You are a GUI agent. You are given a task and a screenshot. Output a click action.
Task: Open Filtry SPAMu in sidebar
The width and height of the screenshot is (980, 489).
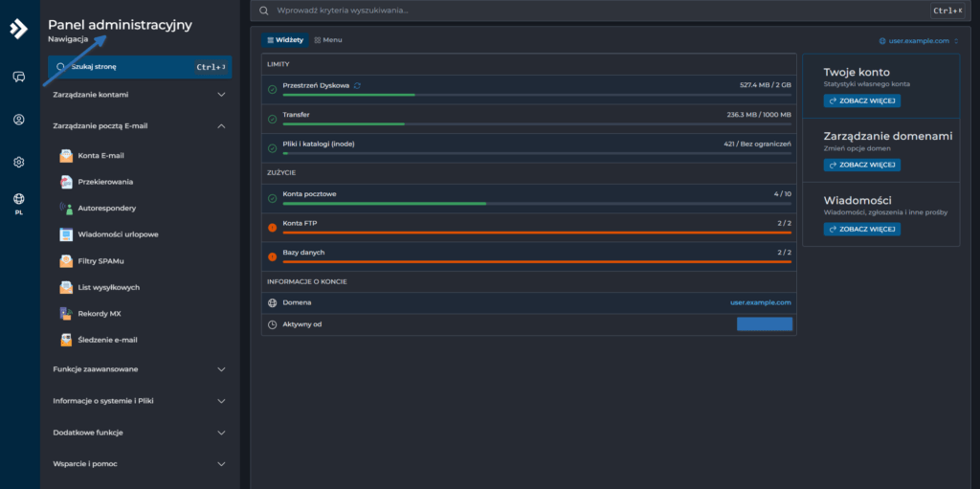tap(101, 260)
